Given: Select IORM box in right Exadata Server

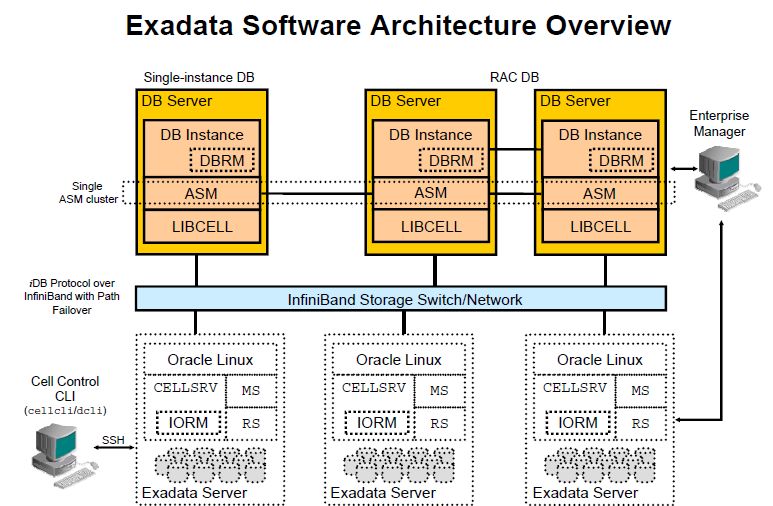Looking at the screenshot, I should [x=578, y=423].
